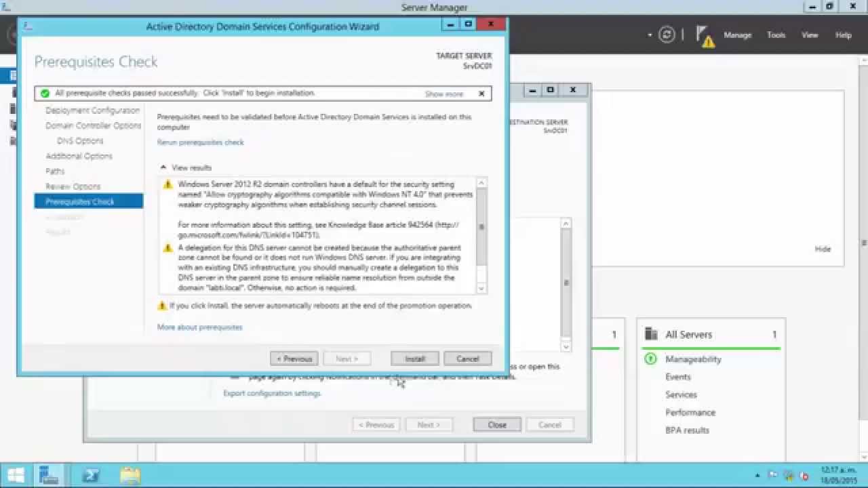The height and width of the screenshot is (488, 868).
Task: Select the Paths step
Action: [x=55, y=171]
